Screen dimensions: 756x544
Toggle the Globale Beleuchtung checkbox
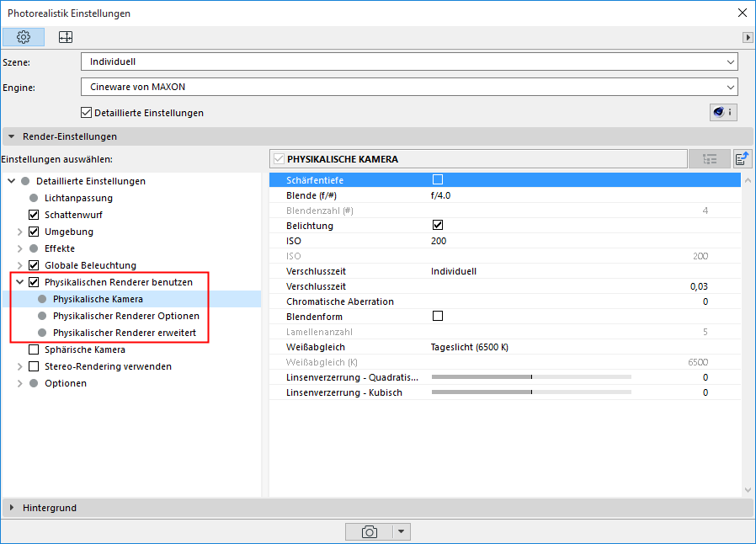(34, 265)
